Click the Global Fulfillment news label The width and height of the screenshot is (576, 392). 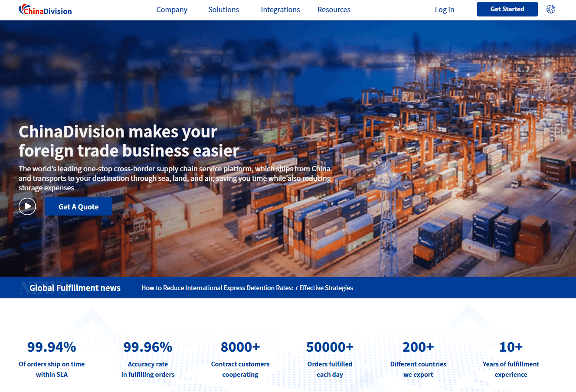tap(75, 288)
